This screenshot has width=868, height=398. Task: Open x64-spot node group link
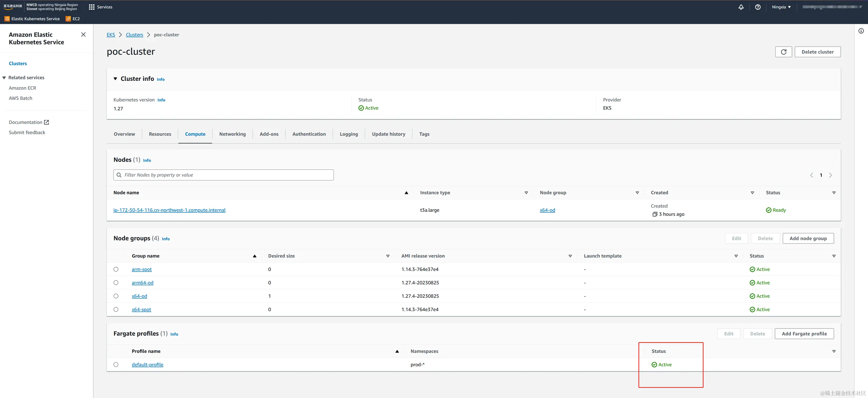141,309
